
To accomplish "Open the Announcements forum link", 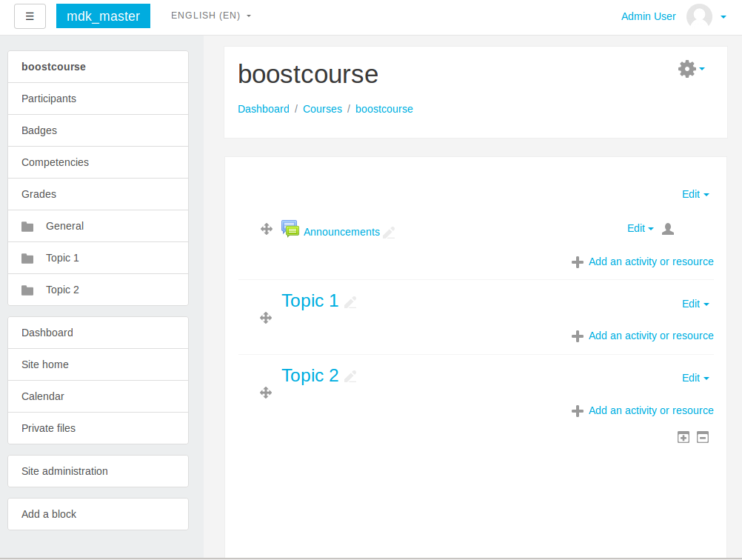I will [341, 232].
